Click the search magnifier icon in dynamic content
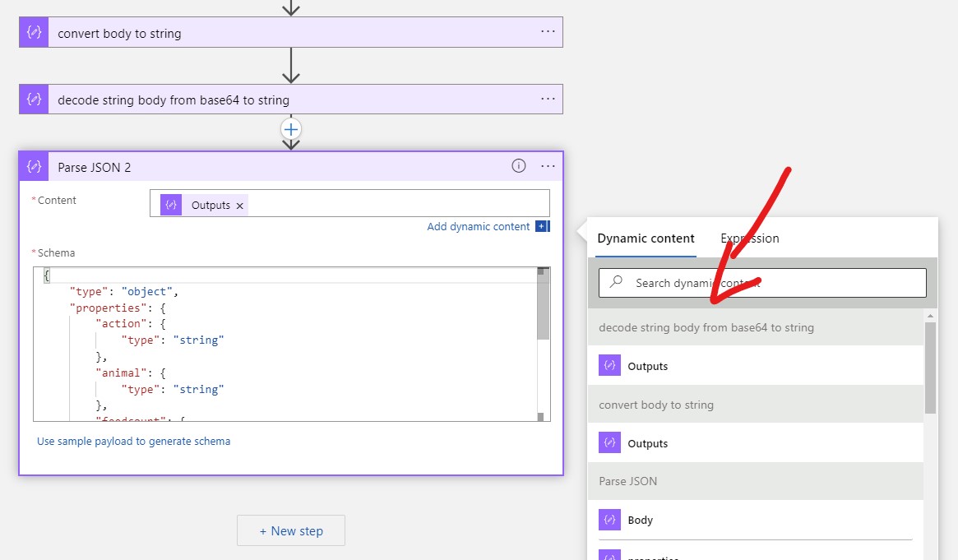Image resolution: width=958 pixels, height=560 pixels. point(616,283)
